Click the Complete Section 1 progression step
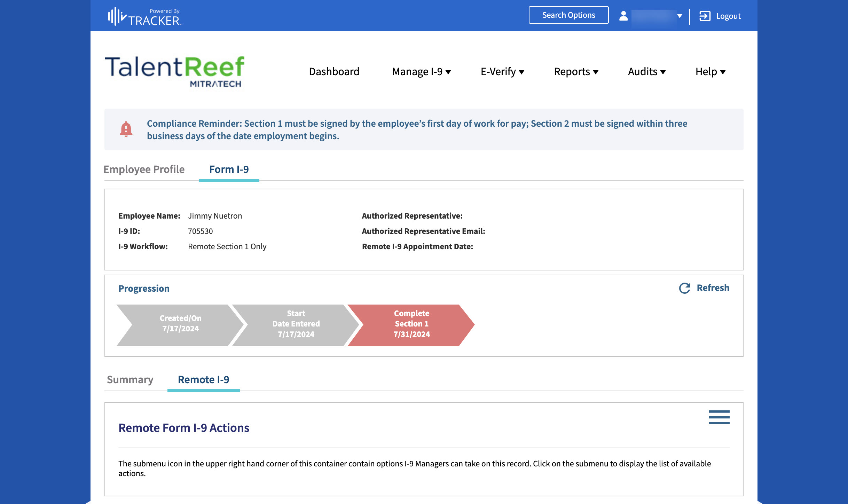 (411, 325)
